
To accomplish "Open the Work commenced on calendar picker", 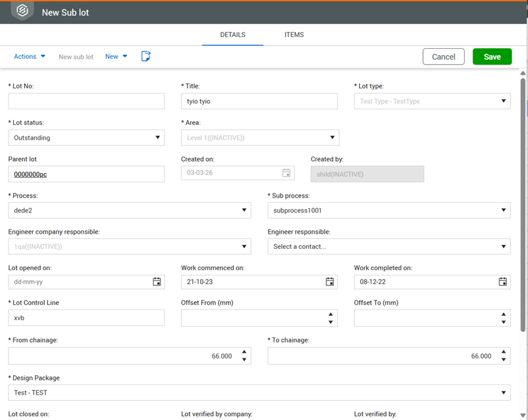I will coord(330,281).
